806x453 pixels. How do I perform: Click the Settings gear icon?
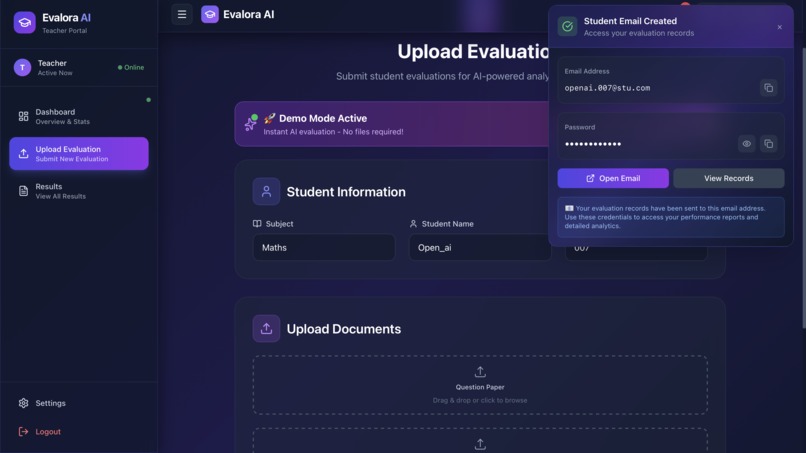pyautogui.click(x=23, y=403)
